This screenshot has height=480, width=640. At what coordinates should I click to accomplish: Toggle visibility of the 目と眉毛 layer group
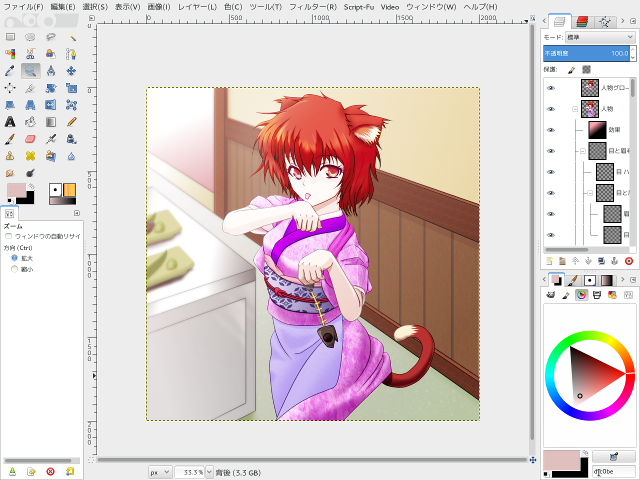point(551,151)
